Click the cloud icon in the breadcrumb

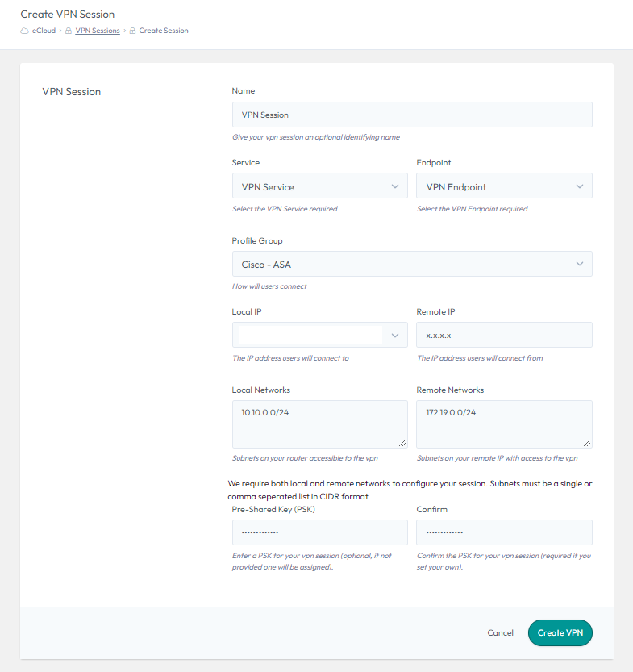coord(25,31)
